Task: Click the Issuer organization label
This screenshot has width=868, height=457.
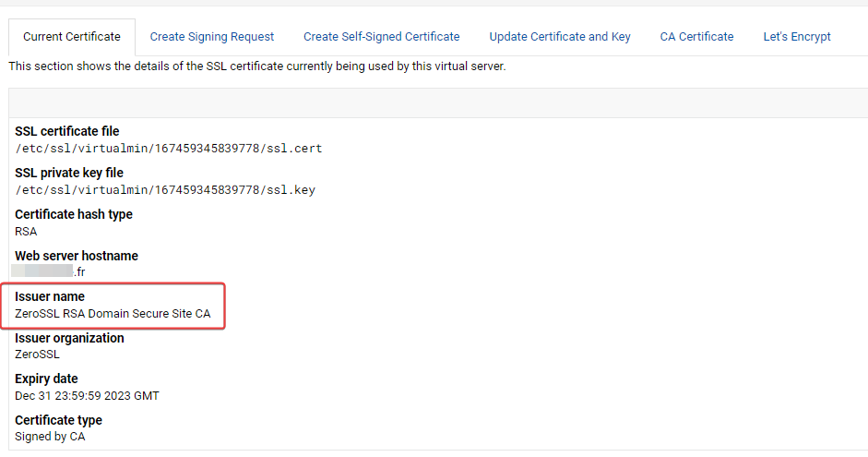Action: click(x=69, y=338)
